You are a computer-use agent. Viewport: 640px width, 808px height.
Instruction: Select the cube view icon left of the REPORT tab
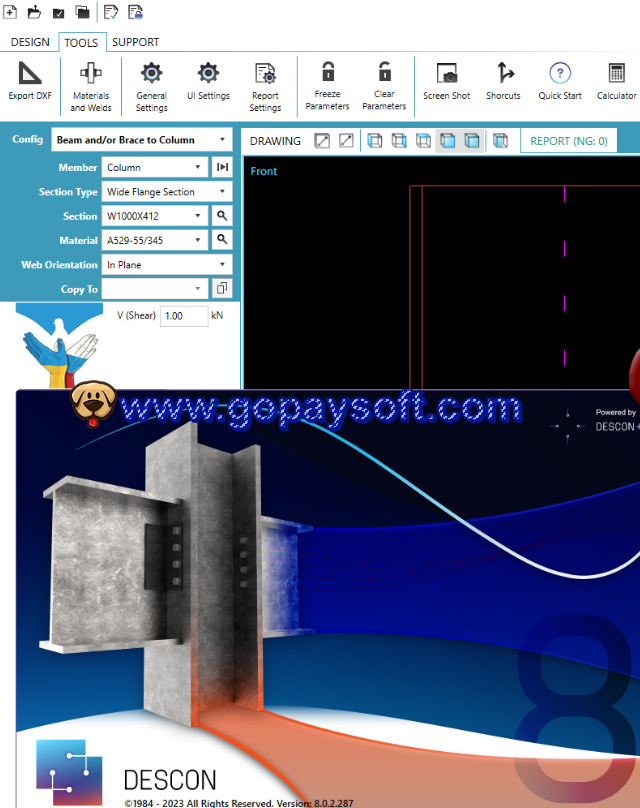click(x=500, y=140)
